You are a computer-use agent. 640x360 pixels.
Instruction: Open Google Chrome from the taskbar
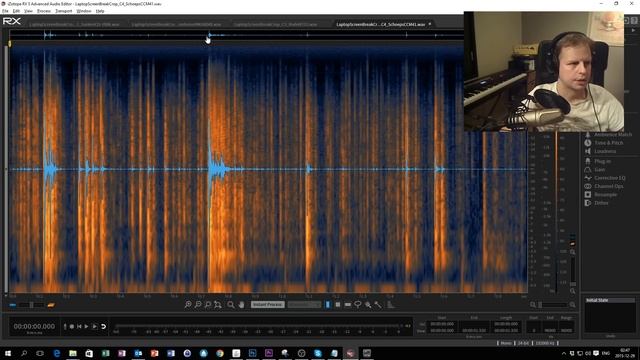click(x=220, y=353)
